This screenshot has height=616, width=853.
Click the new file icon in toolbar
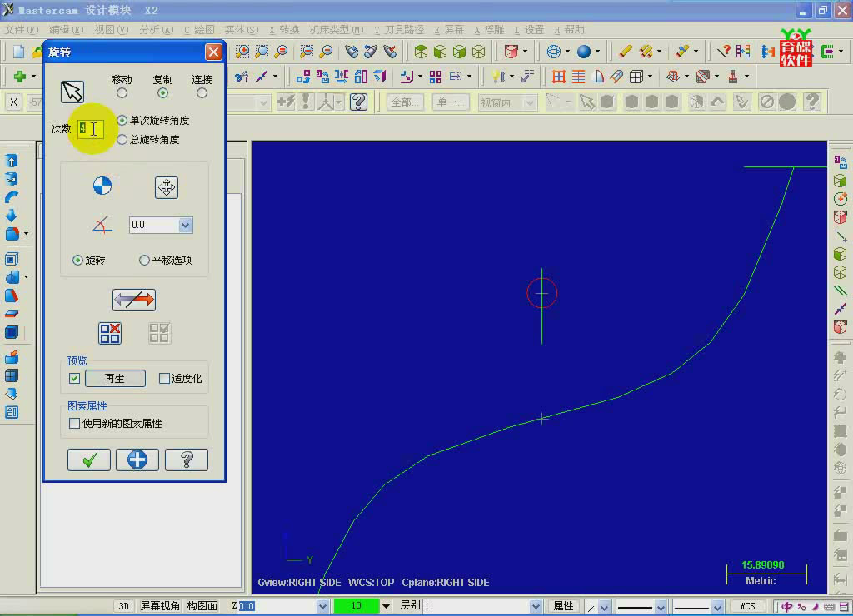click(18, 52)
